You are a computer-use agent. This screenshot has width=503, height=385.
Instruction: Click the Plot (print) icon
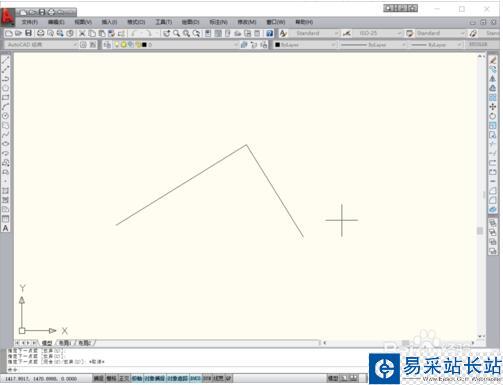click(40, 33)
